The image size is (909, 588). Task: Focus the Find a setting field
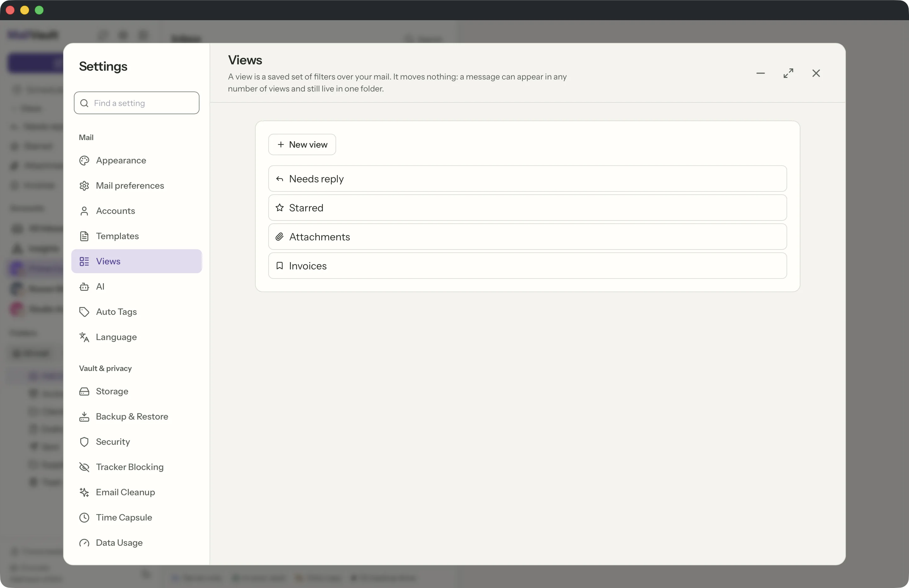coord(136,103)
